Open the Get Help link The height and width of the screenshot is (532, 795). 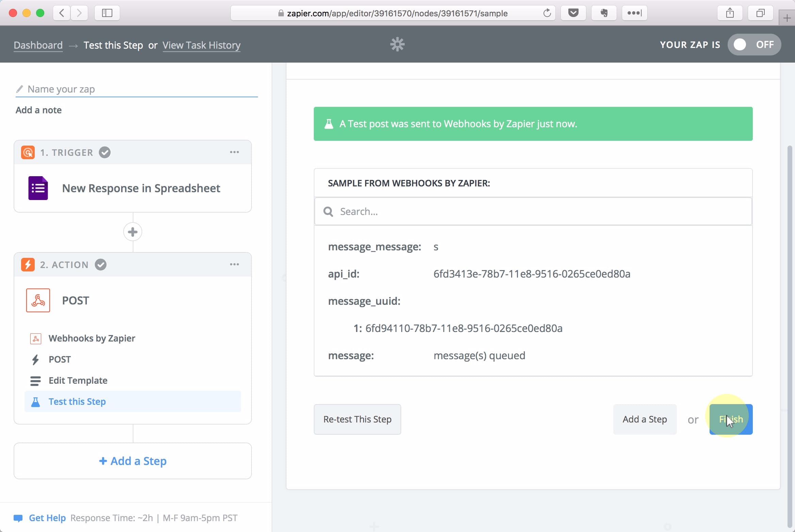(47, 518)
